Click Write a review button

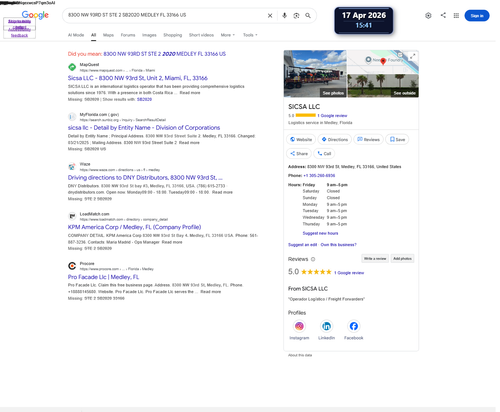click(375, 259)
